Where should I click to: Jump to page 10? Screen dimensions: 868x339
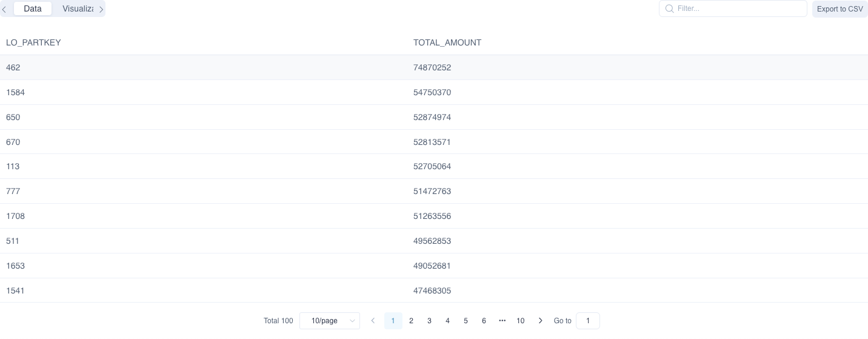pyautogui.click(x=520, y=321)
